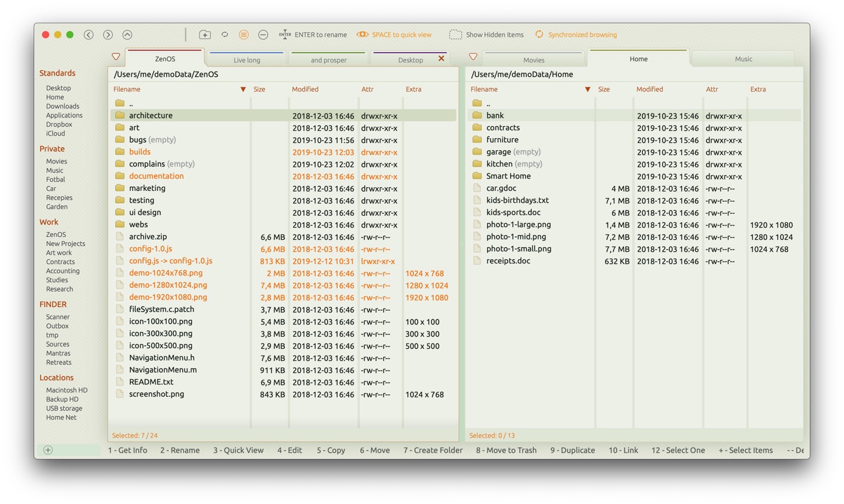Select the README.txt file in left pane
844x504 pixels.
pyautogui.click(x=151, y=382)
